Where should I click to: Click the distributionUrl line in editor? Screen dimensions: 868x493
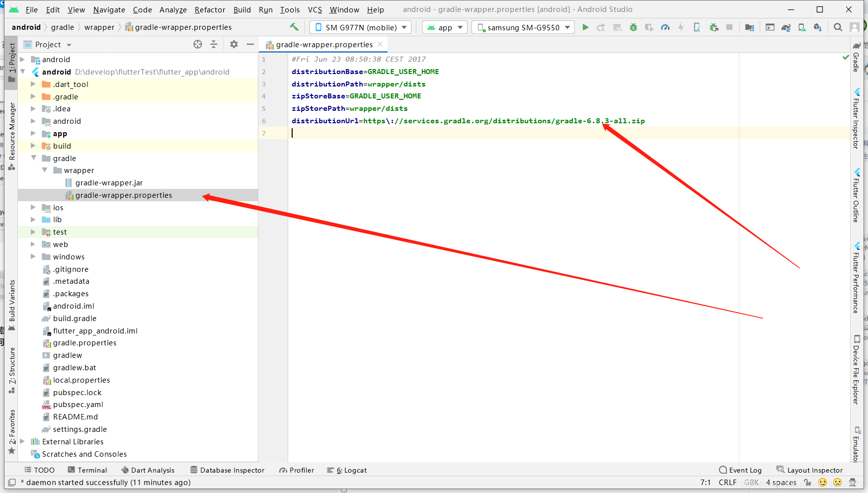(468, 121)
